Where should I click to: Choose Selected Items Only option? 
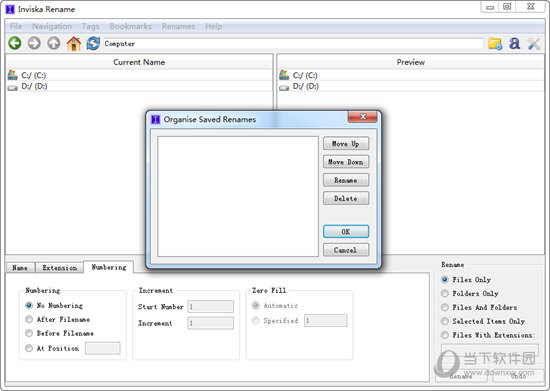(x=445, y=321)
